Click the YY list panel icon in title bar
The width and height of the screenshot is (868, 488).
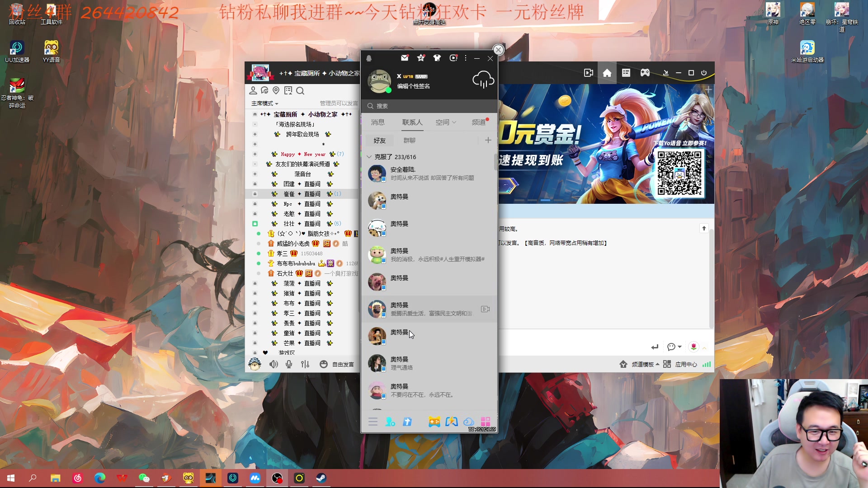pyautogui.click(x=626, y=73)
